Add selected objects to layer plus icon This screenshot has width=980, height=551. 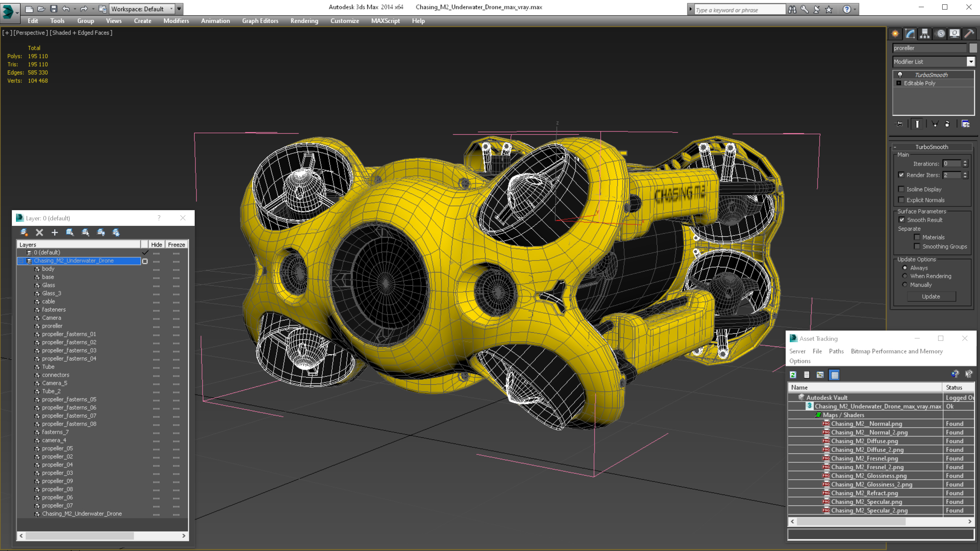coord(55,232)
